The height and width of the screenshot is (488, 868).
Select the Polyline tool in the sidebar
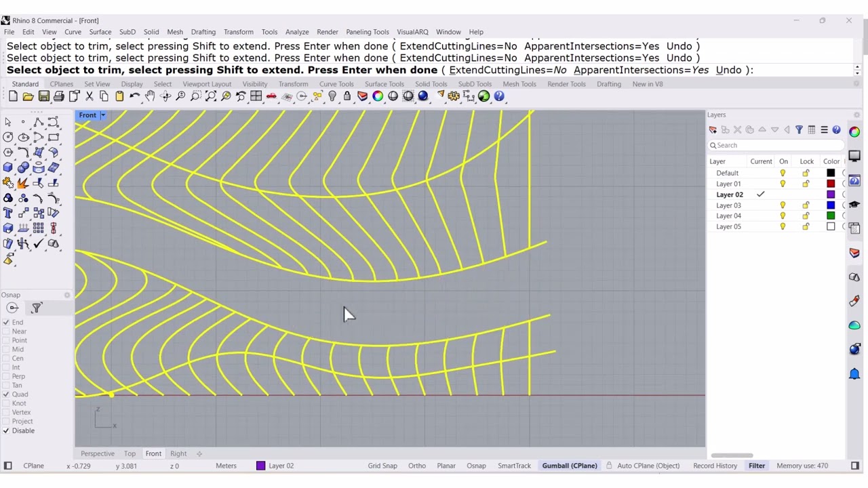click(x=38, y=122)
